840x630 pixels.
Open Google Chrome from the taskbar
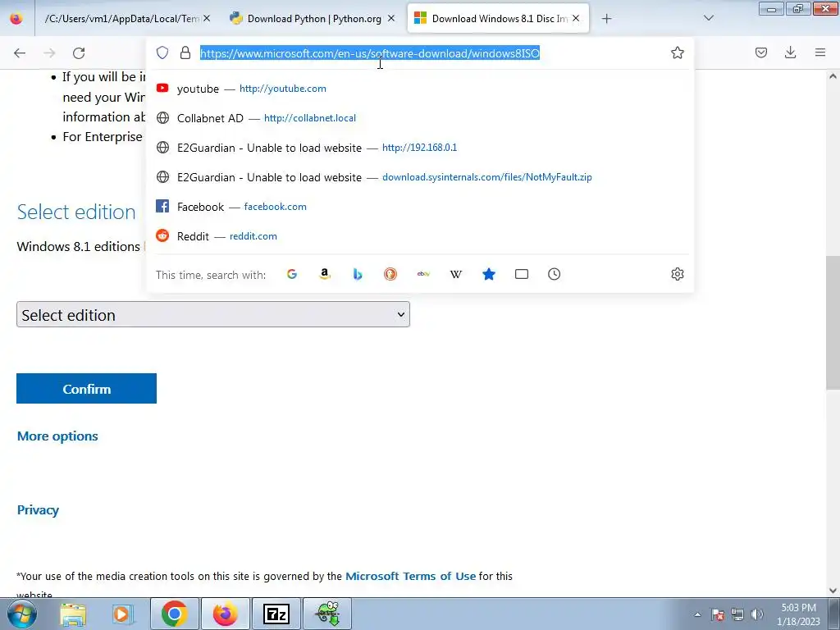coord(174,614)
